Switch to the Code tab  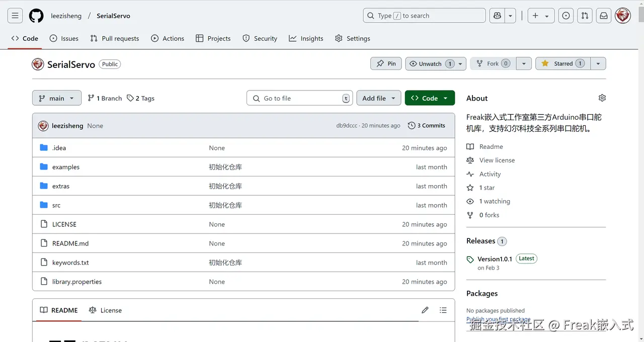coord(25,38)
